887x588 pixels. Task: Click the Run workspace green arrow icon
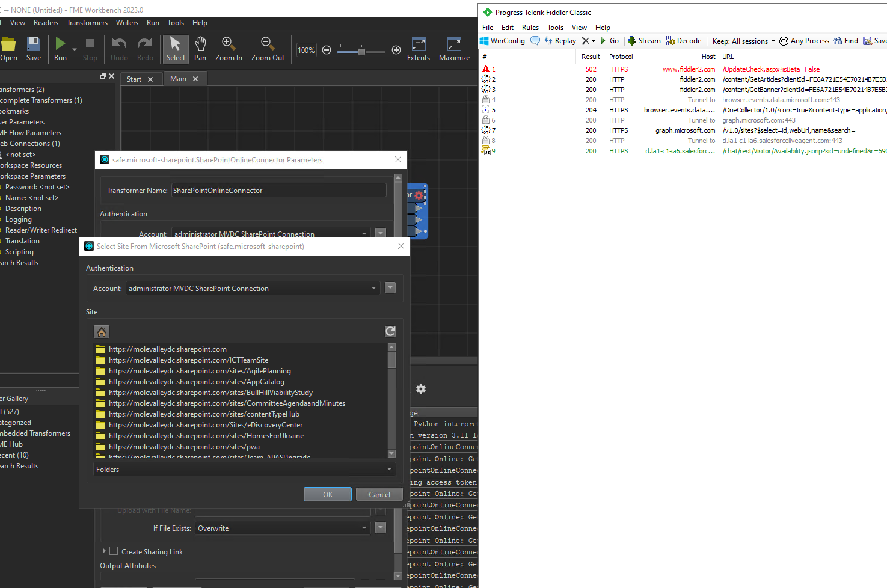tap(60, 44)
